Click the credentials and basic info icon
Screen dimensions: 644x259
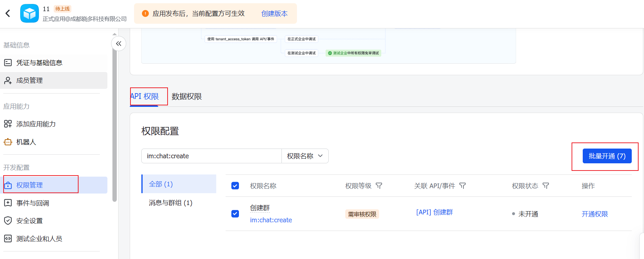tap(8, 63)
